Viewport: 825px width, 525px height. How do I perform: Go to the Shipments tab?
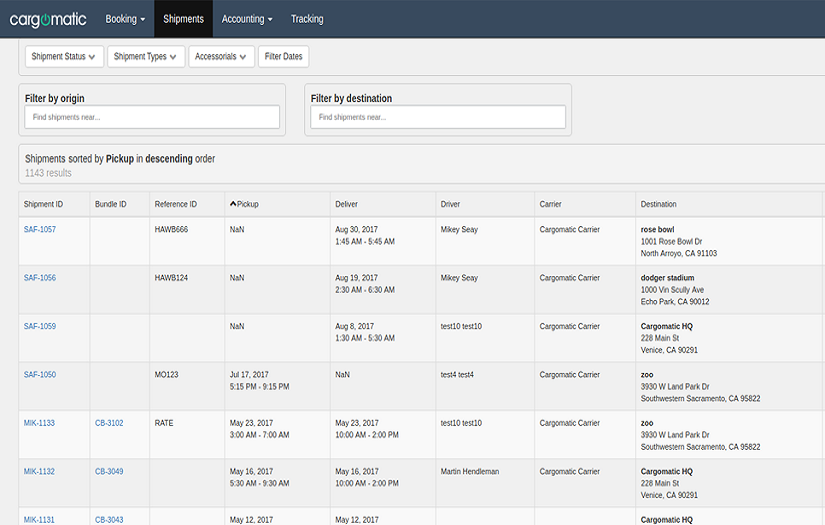pos(183,19)
